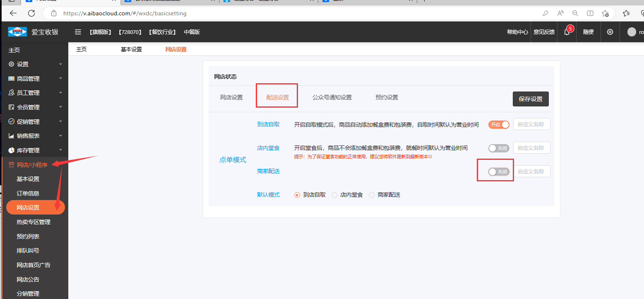
Task: Click the 到店自取 custom name input field
Action: tap(531, 125)
